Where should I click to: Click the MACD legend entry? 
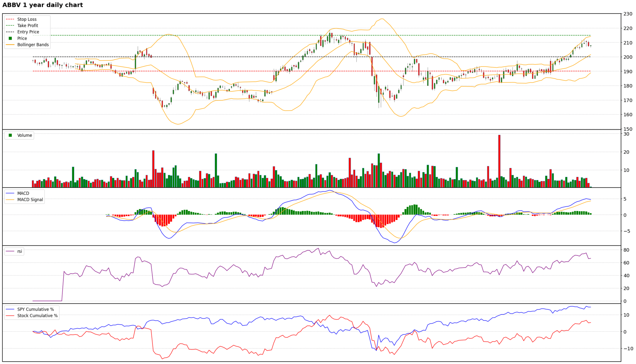click(23, 193)
